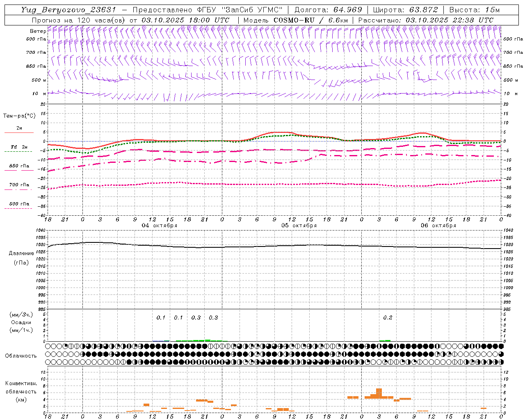This screenshot has width=525, height=420.
Task: Click the Ветер wind panel label
Action: [38, 31]
